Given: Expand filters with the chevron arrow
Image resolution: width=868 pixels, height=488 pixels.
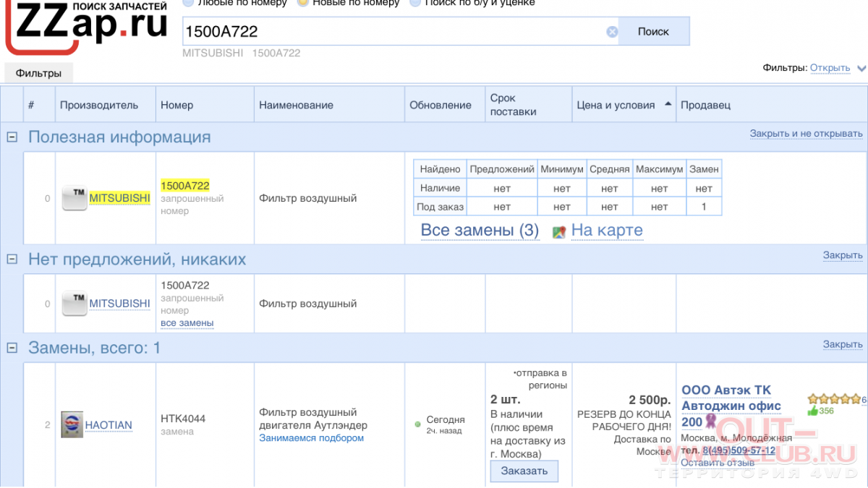Looking at the screenshot, I should point(861,69).
